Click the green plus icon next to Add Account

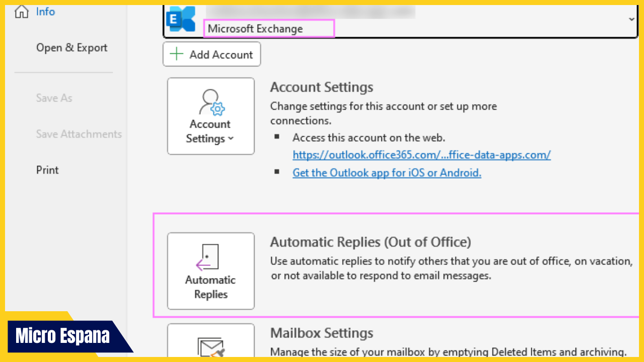point(176,54)
